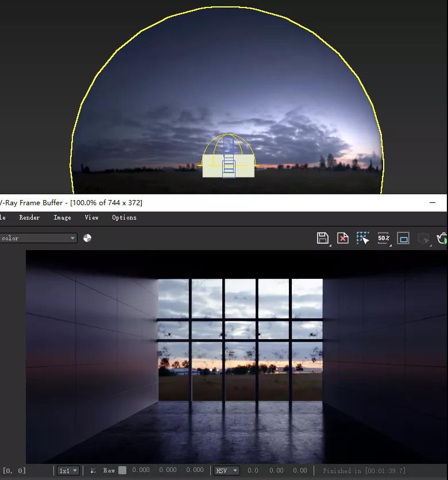
Task: Open the View menu
Action: [x=91, y=217]
